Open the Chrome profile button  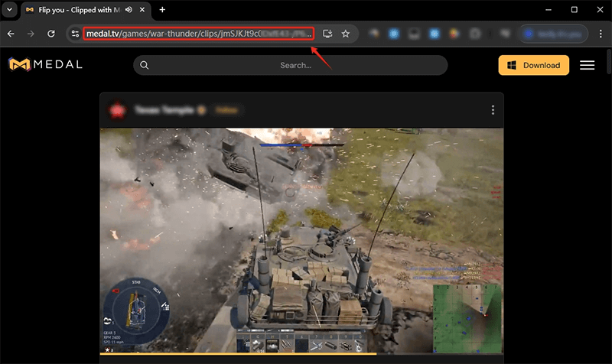point(553,34)
